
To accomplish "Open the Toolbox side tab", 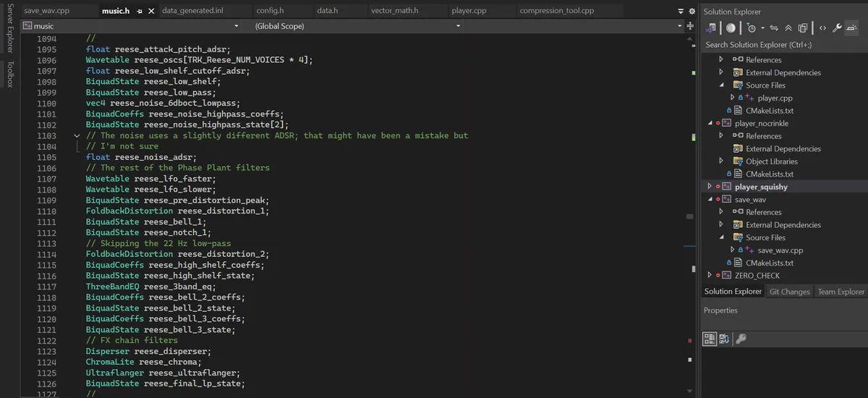I will click(x=9, y=75).
